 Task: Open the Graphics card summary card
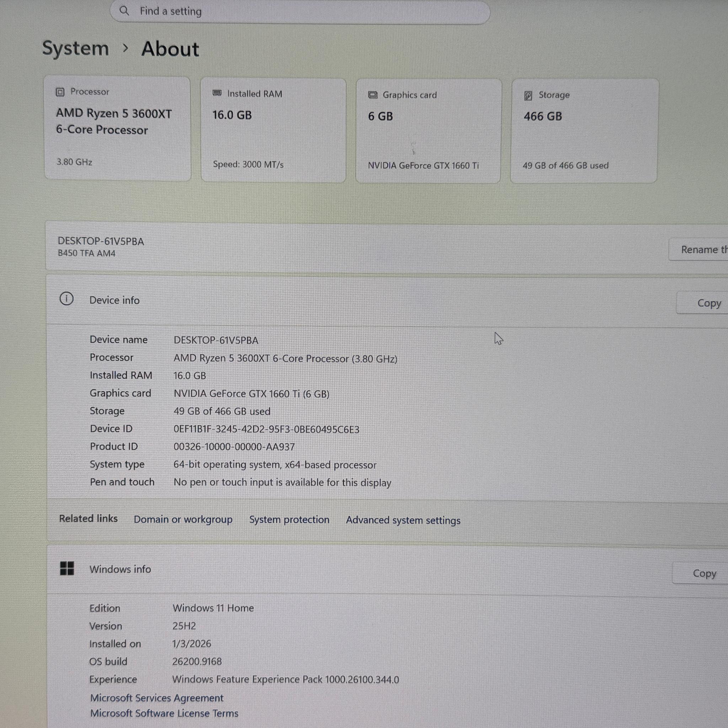pos(428,131)
